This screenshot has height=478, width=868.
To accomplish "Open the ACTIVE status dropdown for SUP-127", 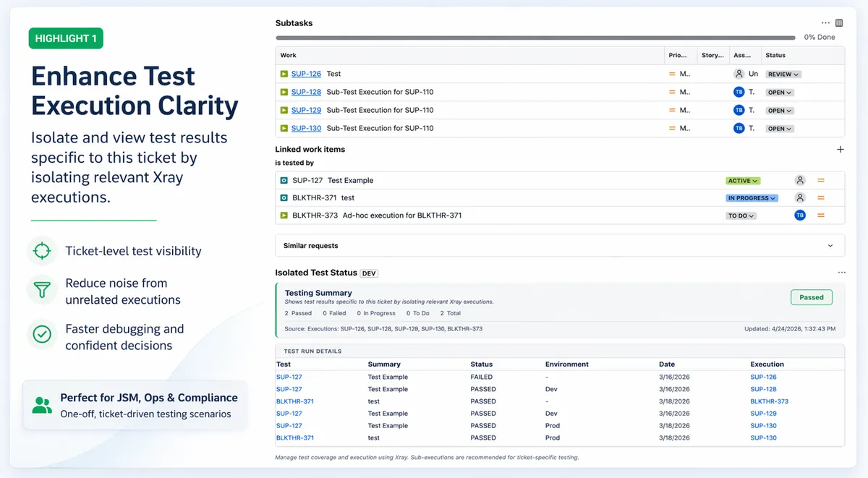I will click(x=743, y=181).
